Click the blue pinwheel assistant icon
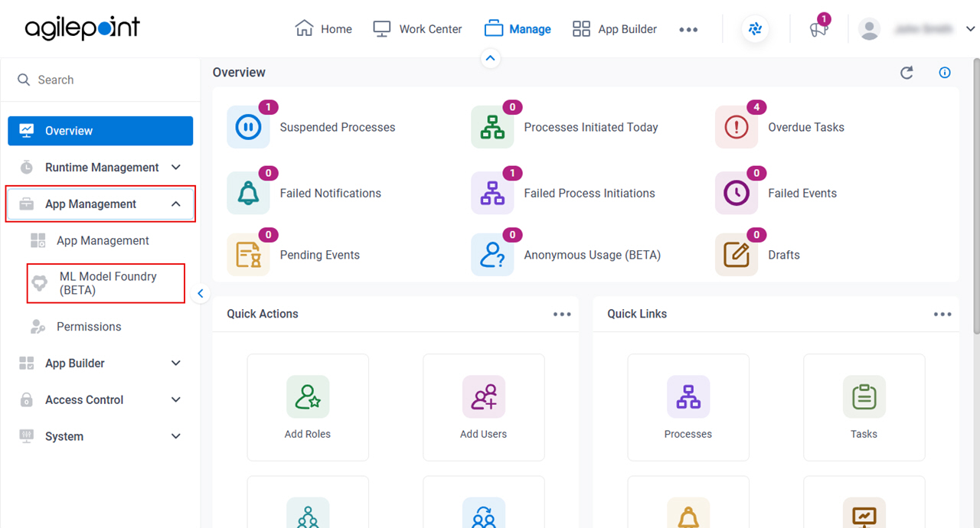The image size is (980, 528). pos(755,29)
